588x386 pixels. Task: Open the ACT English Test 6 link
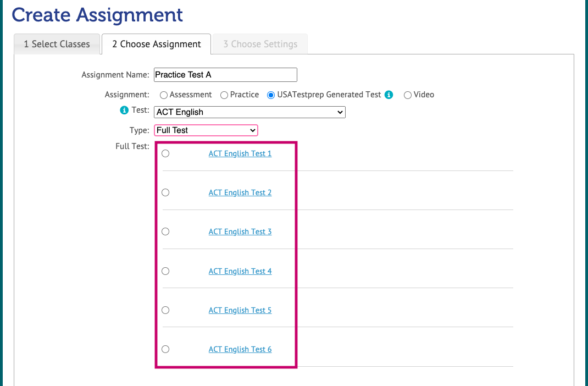(x=240, y=349)
